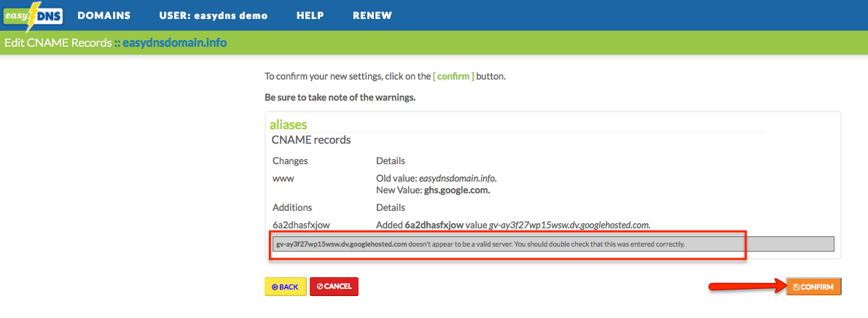The width and height of the screenshot is (868, 318).
Task: Select the 'aliases' section heading
Action: [288, 125]
